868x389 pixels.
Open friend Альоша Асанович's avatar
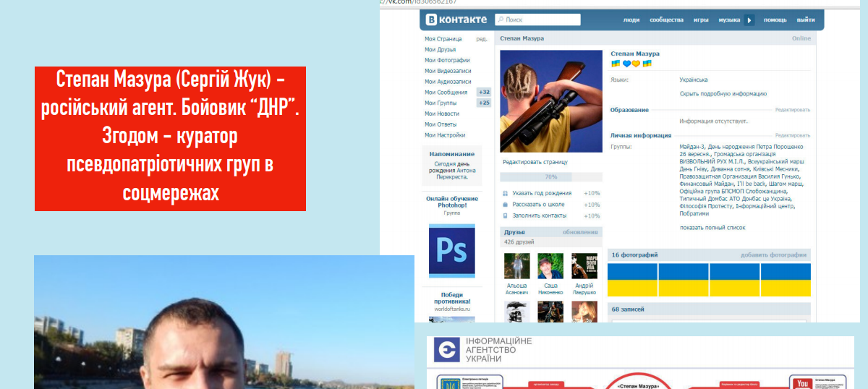[517, 266]
